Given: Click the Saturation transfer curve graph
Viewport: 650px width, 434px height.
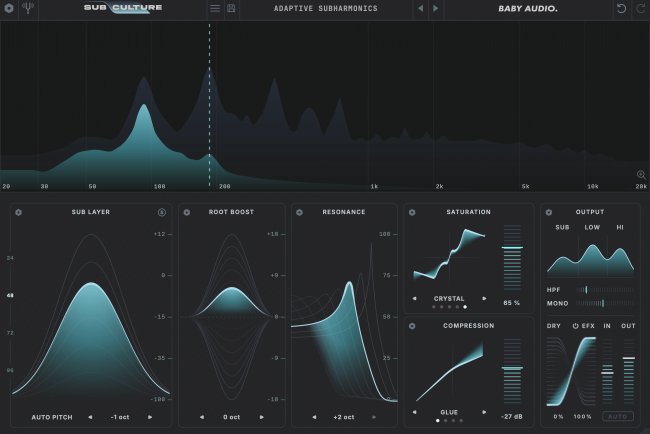Looking at the screenshot, I should coord(449,255).
